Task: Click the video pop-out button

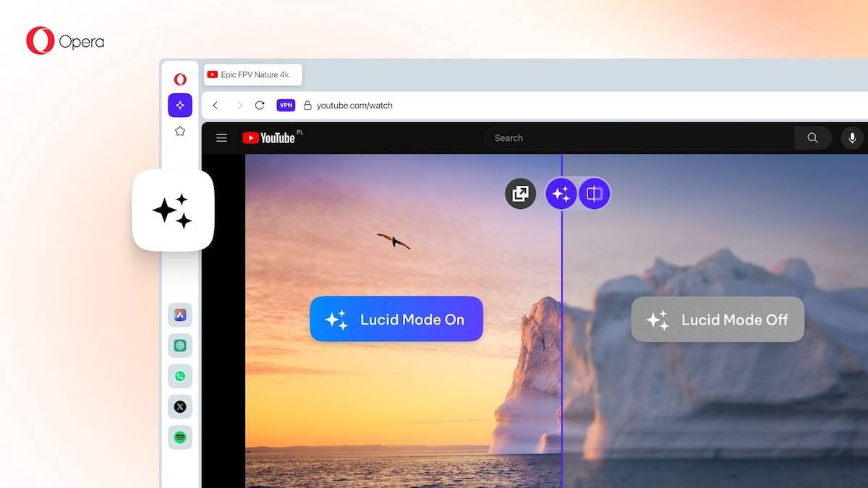Action: point(520,194)
